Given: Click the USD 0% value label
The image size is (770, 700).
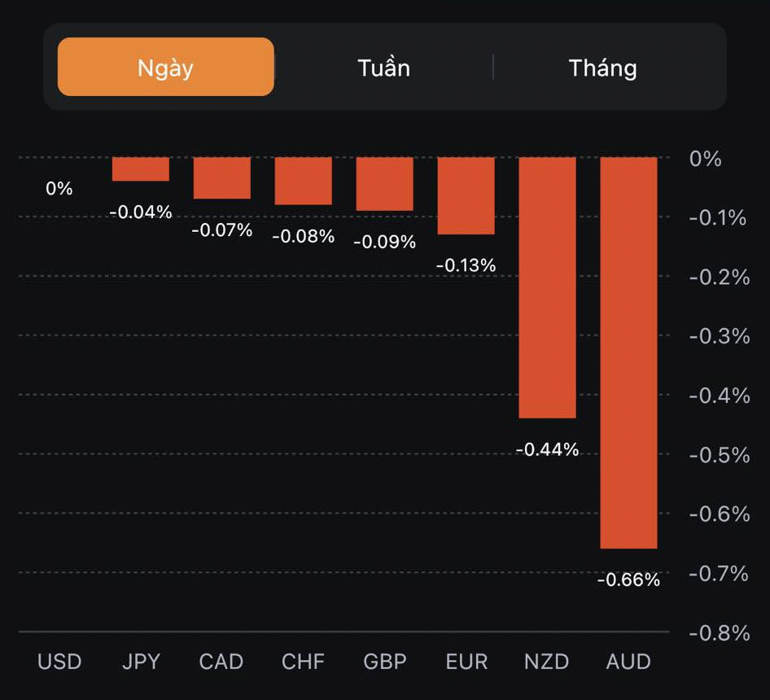Looking at the screenshot, I should click(x=59, y=189).
